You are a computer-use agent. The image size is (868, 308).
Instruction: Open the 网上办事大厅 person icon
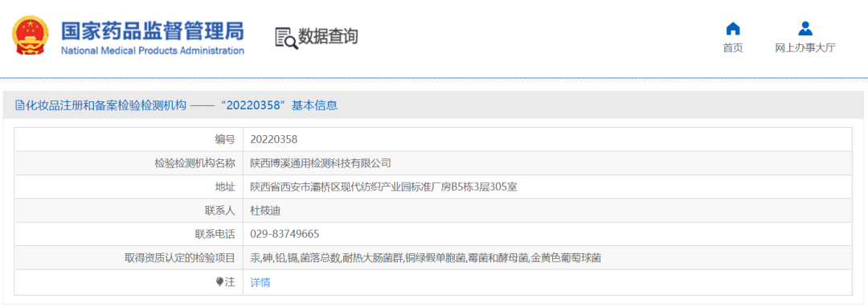pos(805,28)
